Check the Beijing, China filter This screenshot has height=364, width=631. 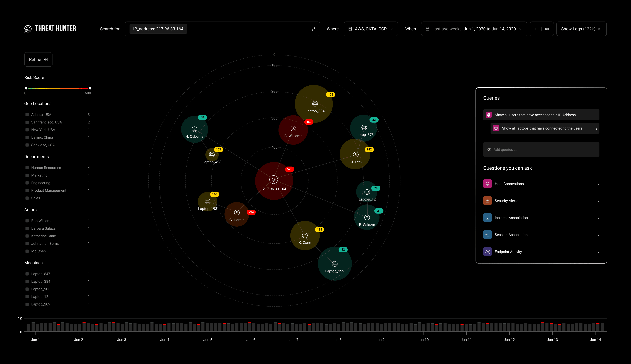[27, 138]
